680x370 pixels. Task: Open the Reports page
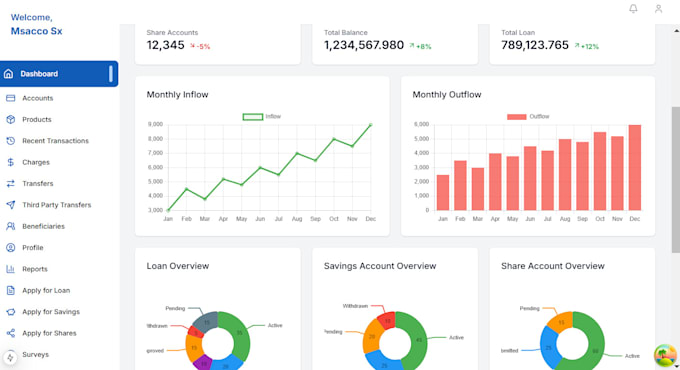35,269
